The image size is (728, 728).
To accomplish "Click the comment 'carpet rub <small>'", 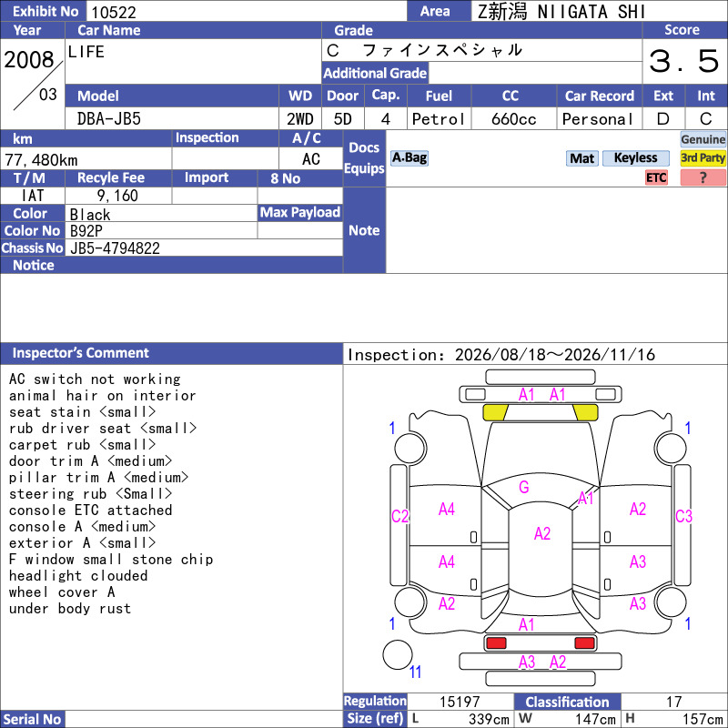I will pos(82,445).
